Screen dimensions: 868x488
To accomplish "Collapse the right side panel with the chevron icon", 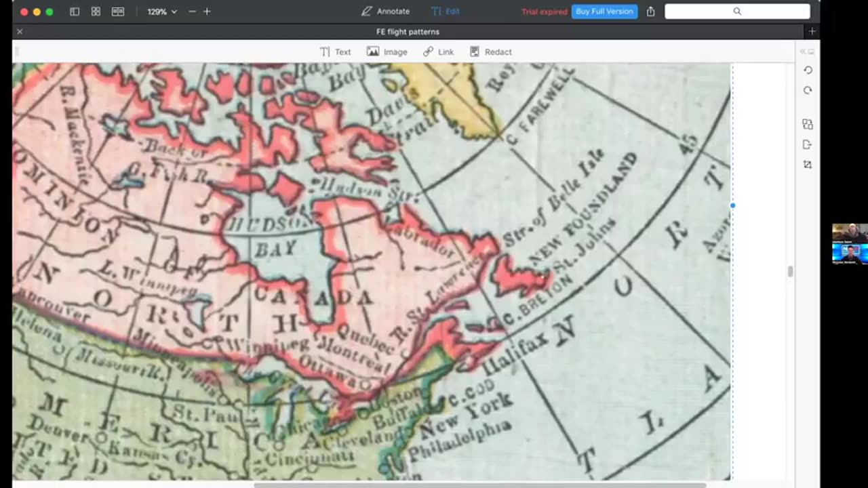I will (807, 52).
